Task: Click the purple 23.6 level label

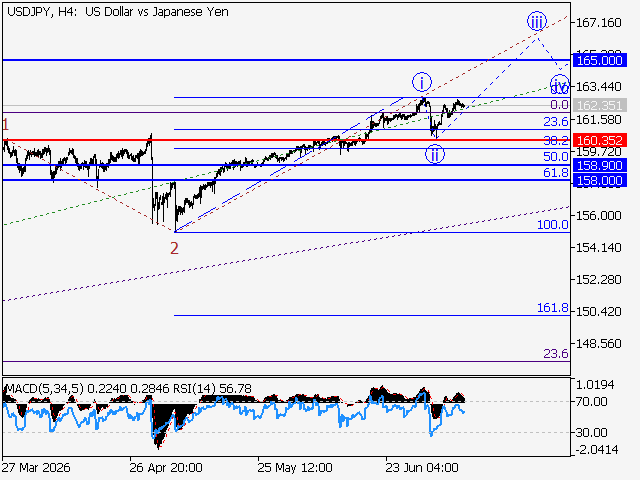Action: click(x=556, y=353)
